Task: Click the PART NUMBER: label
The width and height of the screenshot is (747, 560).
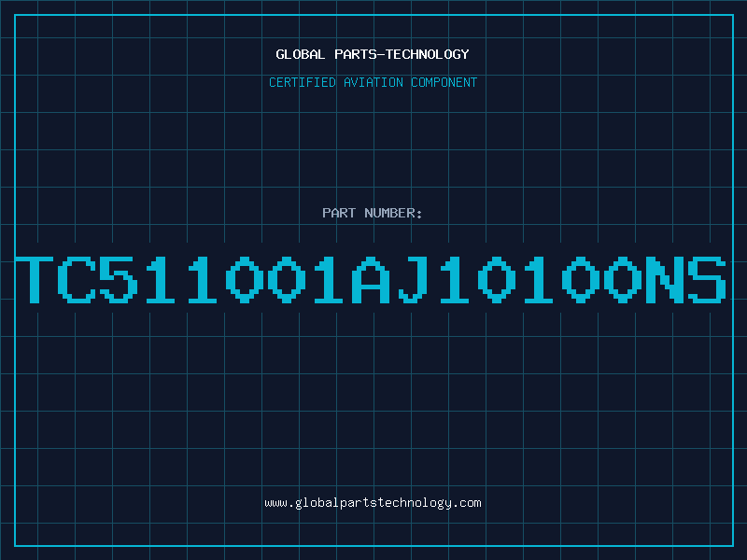Action: click(373, 213)
